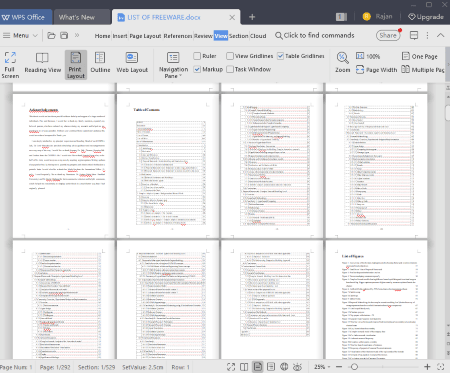
Task: Click the 'Row: 1' status entry
Action: pyautogui.click(x=180, y=367)
